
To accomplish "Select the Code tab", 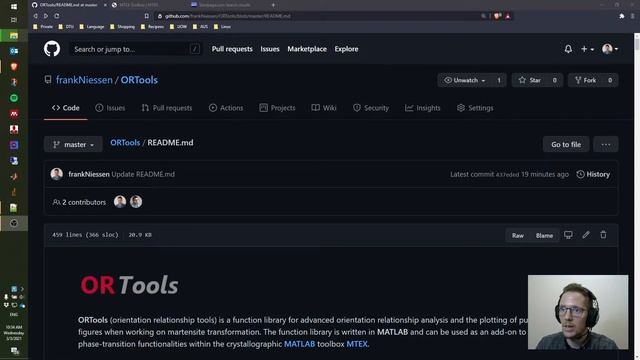I will tap(66, 108).
